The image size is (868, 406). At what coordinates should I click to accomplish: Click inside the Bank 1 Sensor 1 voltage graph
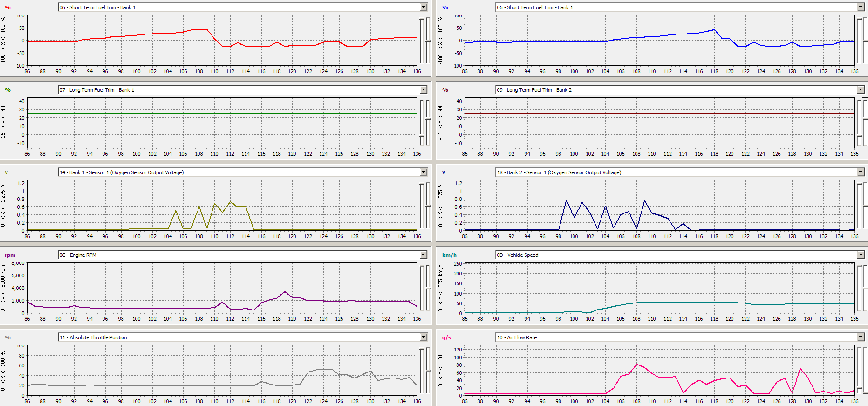click(222, 205)
